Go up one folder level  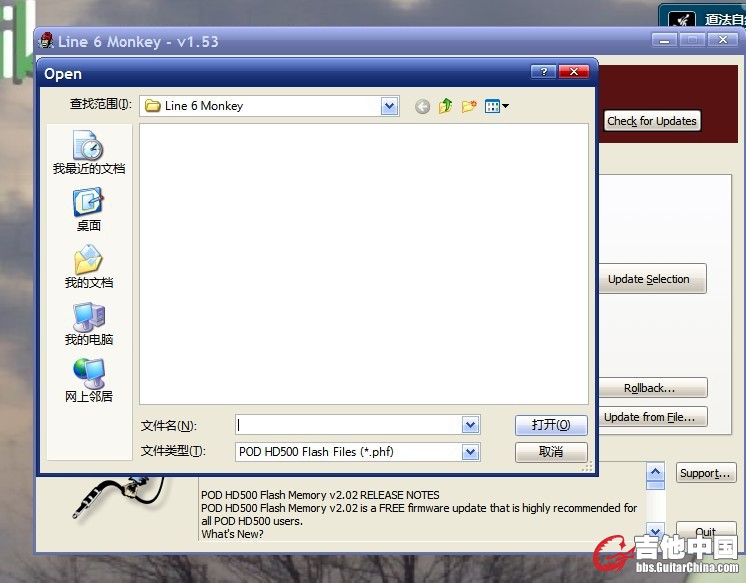point(445,106)
